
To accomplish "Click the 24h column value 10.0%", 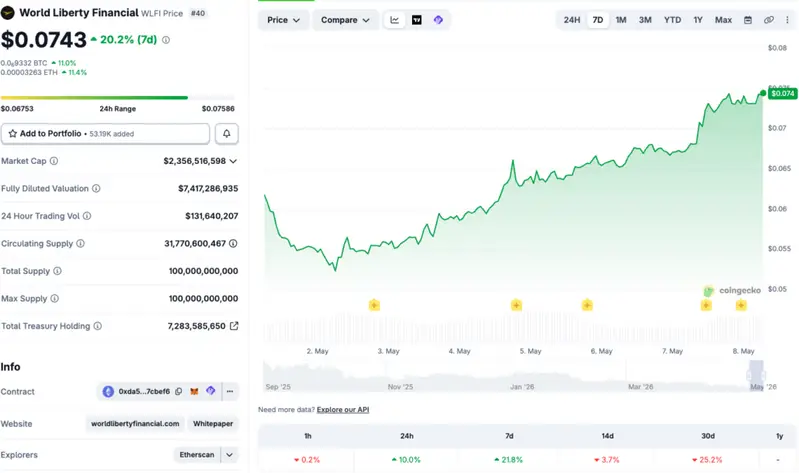I will [406, 460].
